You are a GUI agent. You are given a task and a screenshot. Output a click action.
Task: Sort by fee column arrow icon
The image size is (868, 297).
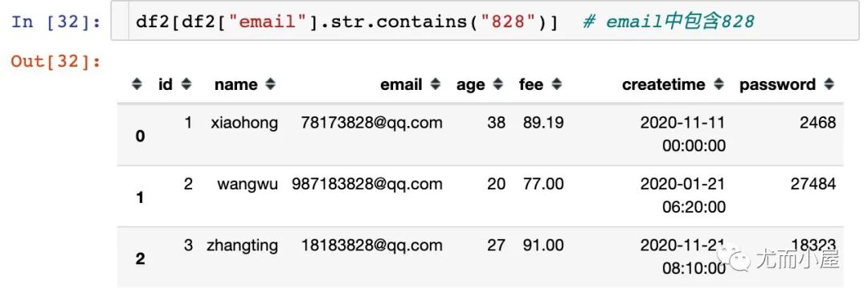pyautogui.click(x=557, y=84)
